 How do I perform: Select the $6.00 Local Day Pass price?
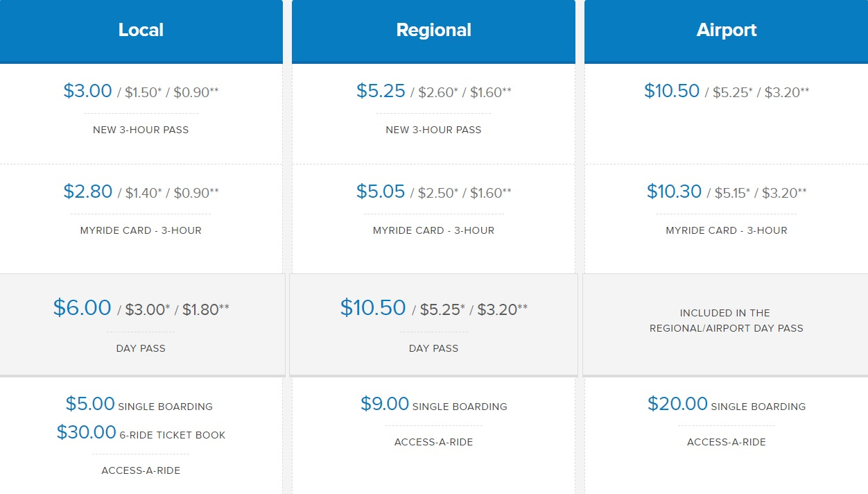pyautogui.click(x=82, y=307)
